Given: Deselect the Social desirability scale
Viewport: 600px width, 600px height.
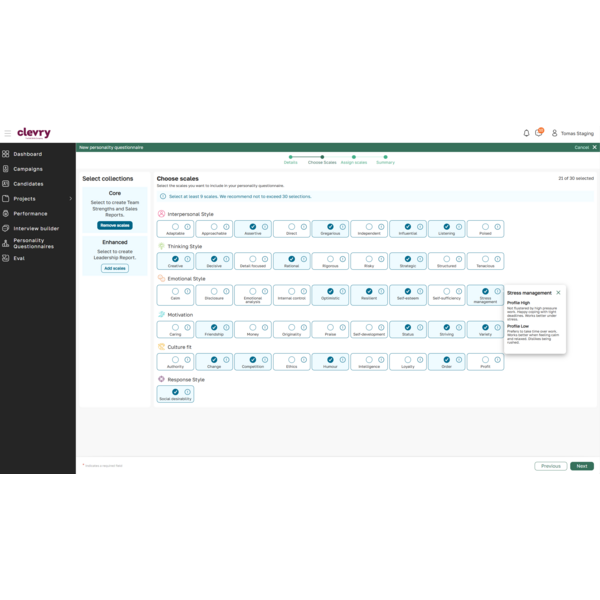Looking at the screenshot, I should pos(175,392).
